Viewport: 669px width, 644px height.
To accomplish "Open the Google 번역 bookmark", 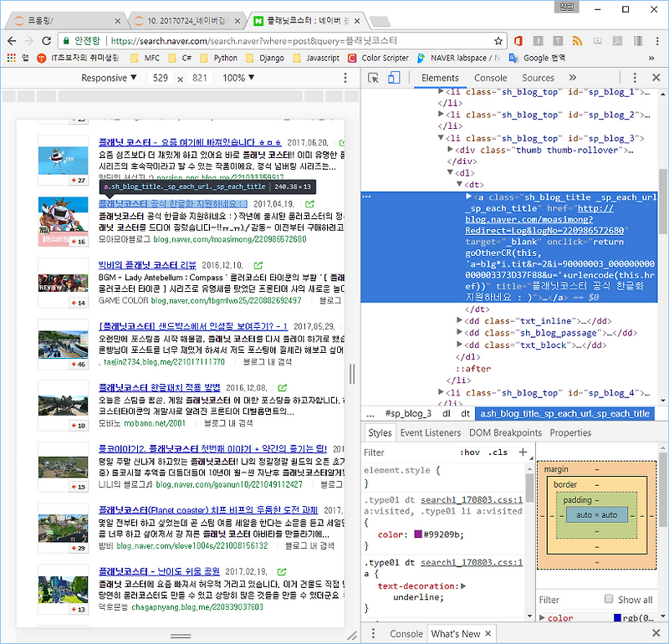I will 538,58.
